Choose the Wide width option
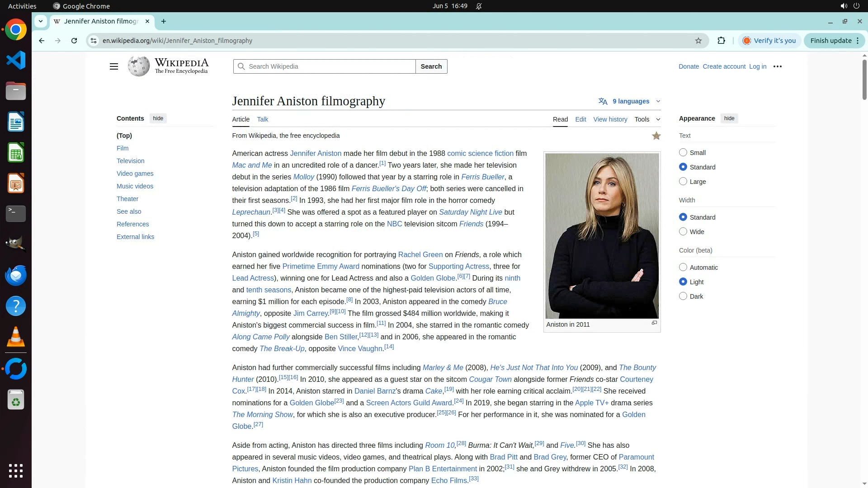 (x=683, y=232)
